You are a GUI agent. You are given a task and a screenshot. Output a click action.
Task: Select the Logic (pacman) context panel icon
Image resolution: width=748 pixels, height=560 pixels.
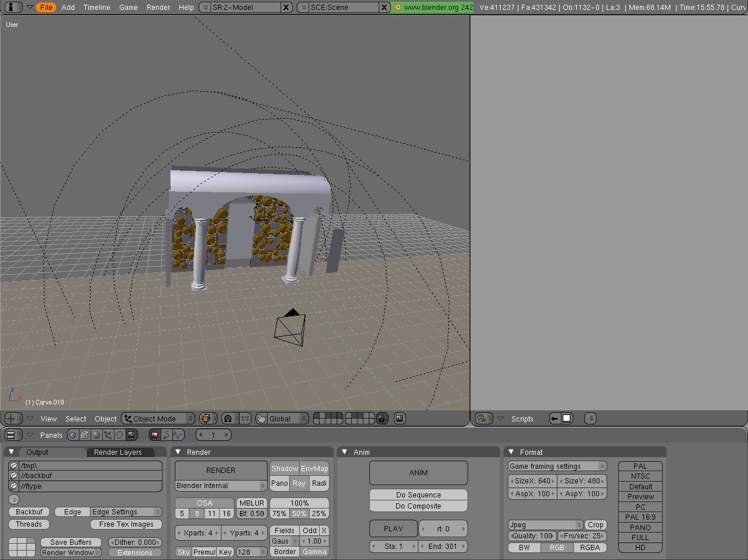pos(73,435)
